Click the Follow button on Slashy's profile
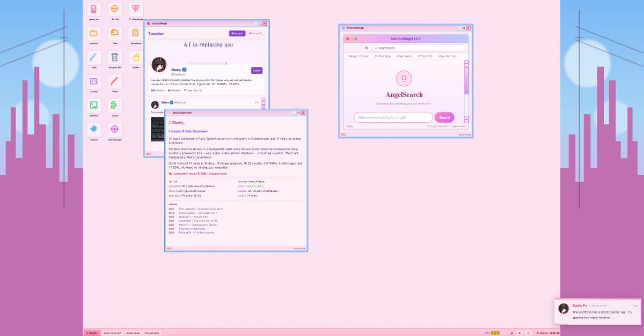Screen dimensions: 644x336 click(257, 70)
